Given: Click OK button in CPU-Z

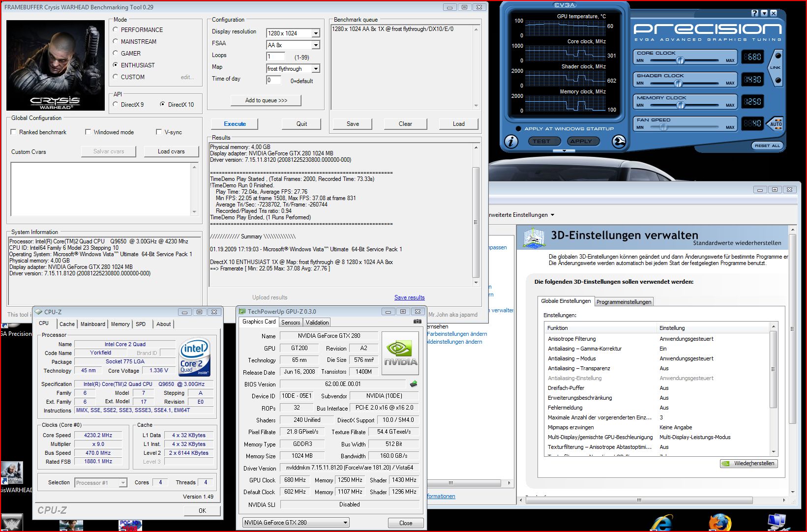Looking at the screenshot, I should point(202,511).
